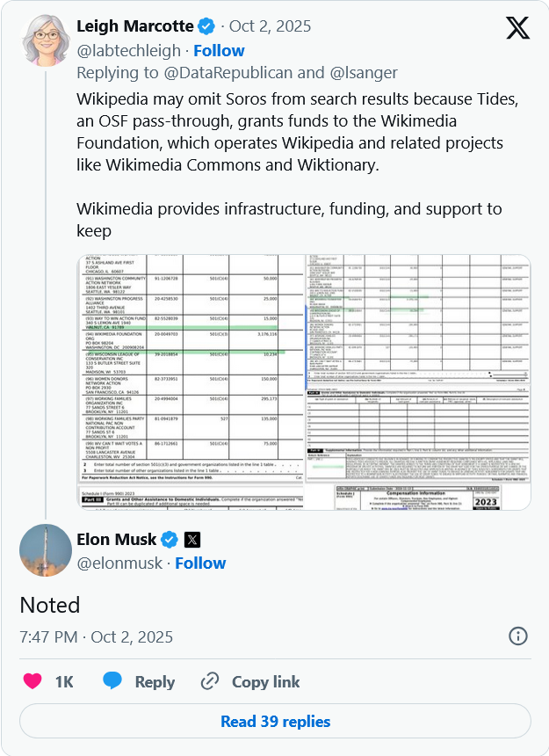The image size is (549, 756).
Task: Click the X logo in top-right corner
Action: (x=517, y=28)
